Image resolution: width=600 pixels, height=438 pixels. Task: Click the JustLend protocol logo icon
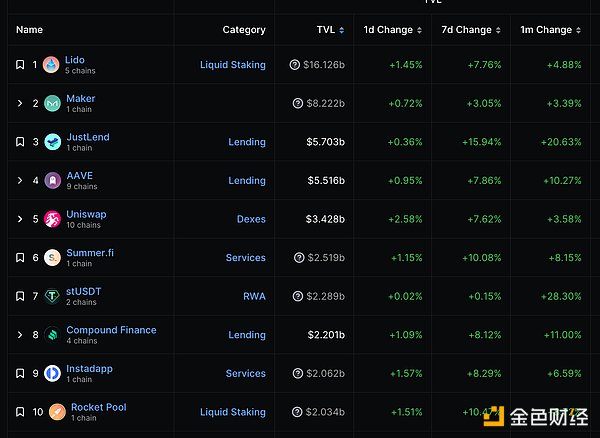pos(52,142)
